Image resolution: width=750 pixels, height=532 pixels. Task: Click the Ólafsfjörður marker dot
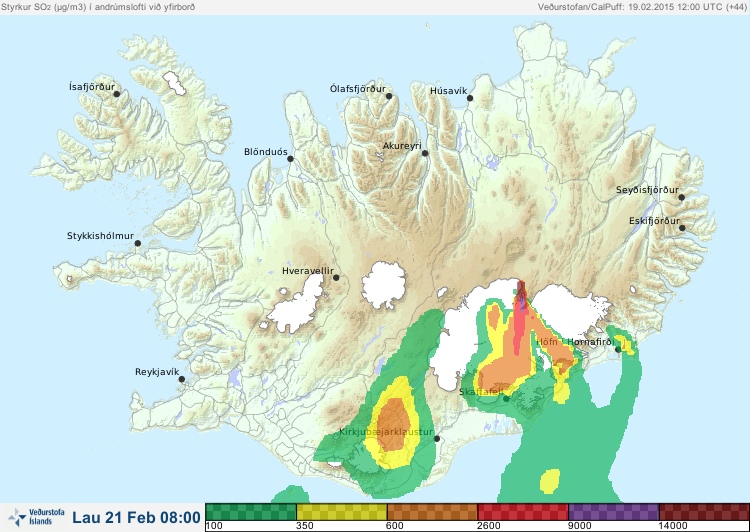point(389,96)
